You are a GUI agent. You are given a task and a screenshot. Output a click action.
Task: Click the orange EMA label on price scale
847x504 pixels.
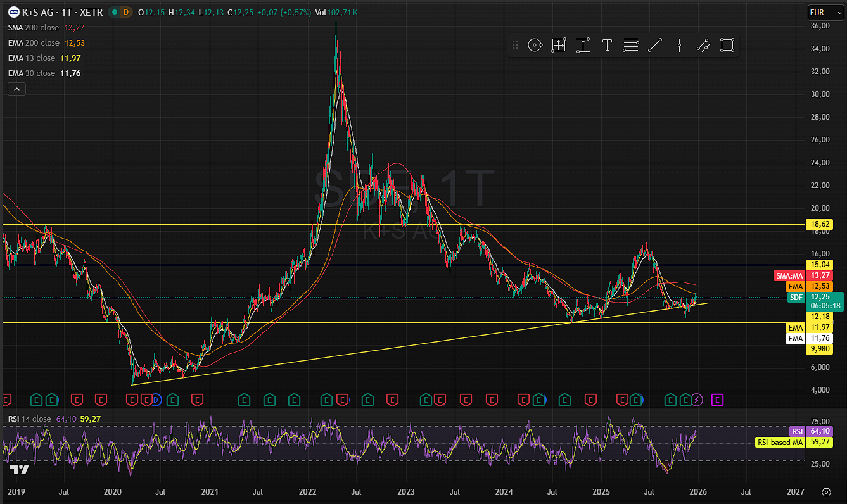(796, 287)
